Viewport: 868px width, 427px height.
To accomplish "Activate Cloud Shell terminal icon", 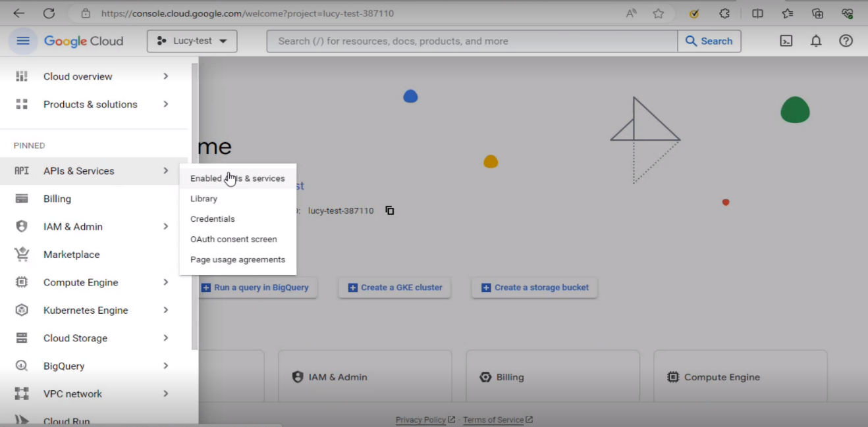I will (x=786, y=41).
